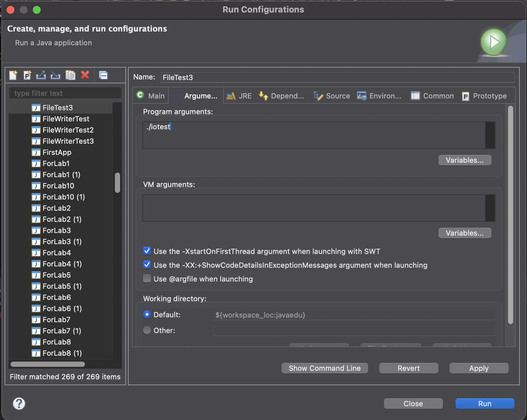Viewport: 527px width, 420px height.
Task: Select the FileWriterTest2 configuration
Action: 61,130
